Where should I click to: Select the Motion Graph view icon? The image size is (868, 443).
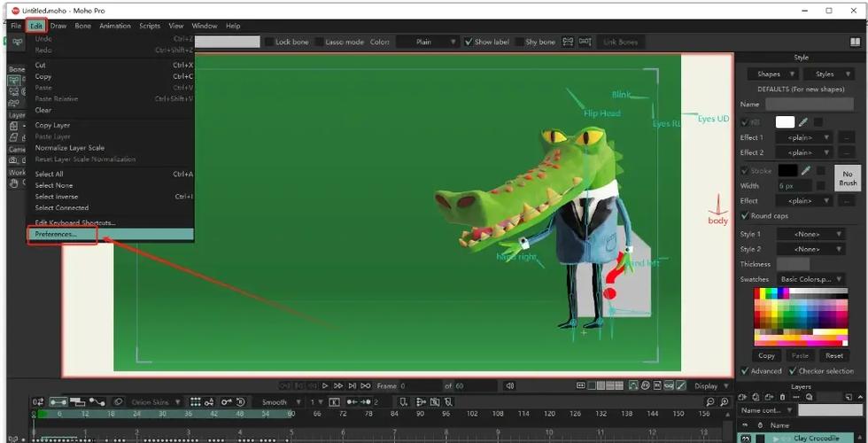[x=97, y=402]
